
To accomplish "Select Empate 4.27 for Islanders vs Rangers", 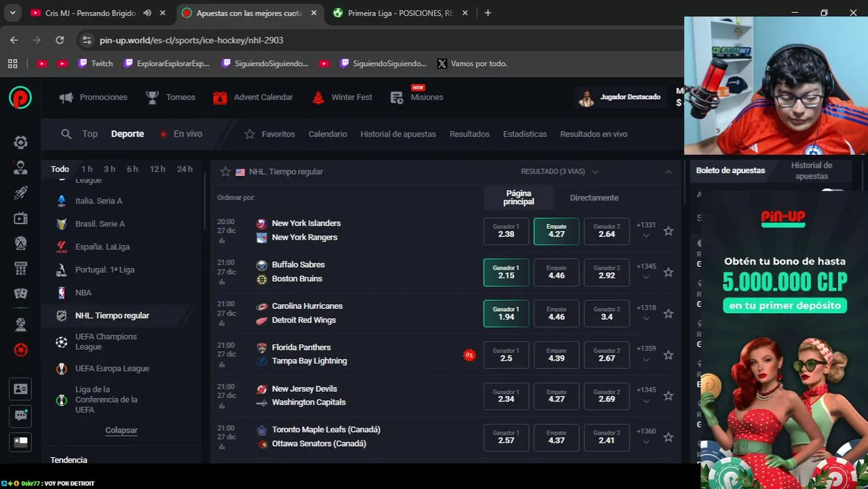I will click(x=556, y=231).
